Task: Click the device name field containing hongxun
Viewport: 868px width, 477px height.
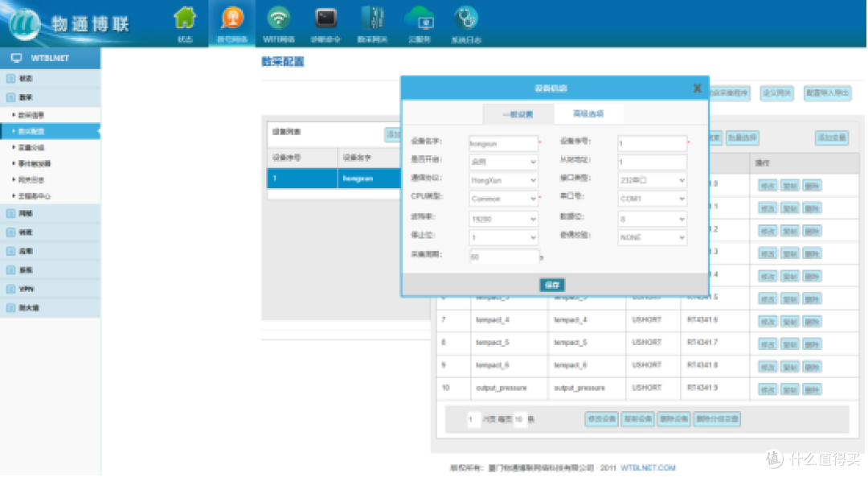Action: (503, 143)
